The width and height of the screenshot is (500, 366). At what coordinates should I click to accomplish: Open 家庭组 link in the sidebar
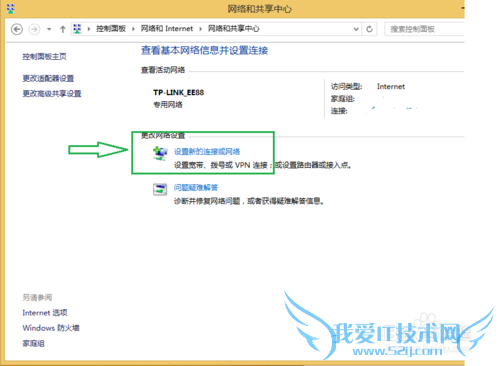tap(33, 343)
